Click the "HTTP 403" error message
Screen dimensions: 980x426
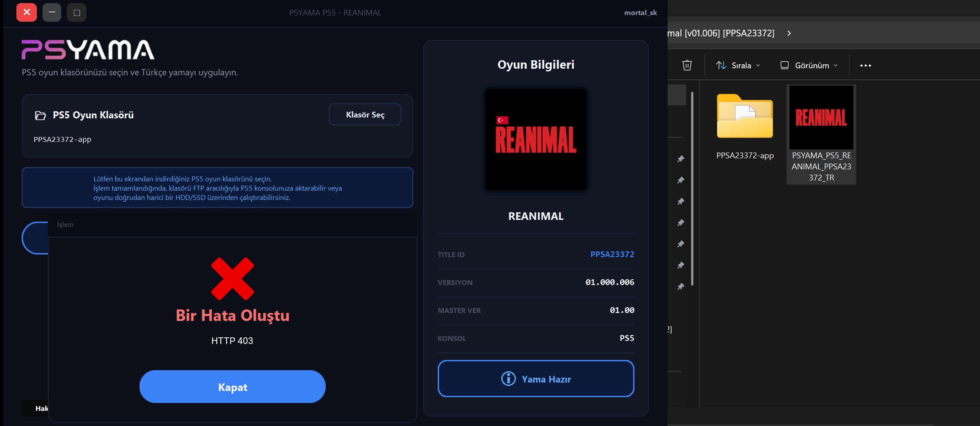[x=232, y=340]
